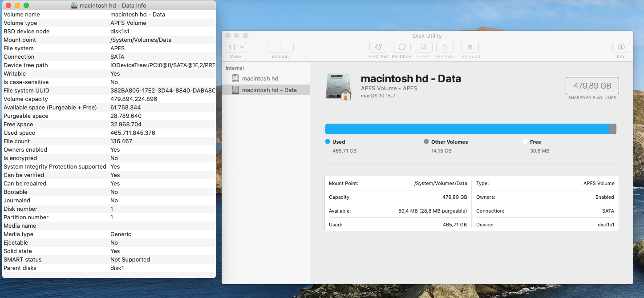644x298 pixels.
Task: Close the Data Info window
Action: [x=8, y=5]
